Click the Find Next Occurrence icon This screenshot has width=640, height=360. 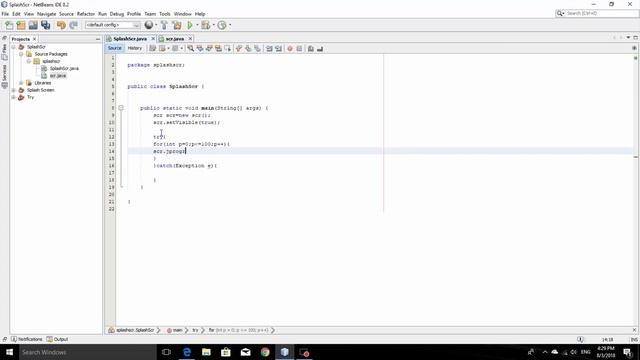click(209, 49)
